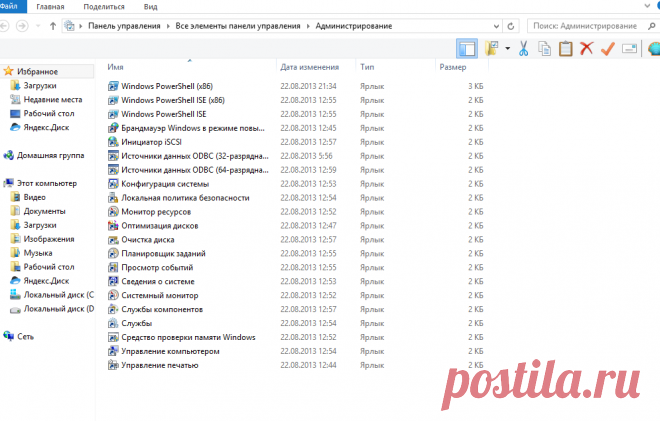Select Загрузки under Избранное
The height and width of the screenshot is (421, 660).
click(40, 85)
